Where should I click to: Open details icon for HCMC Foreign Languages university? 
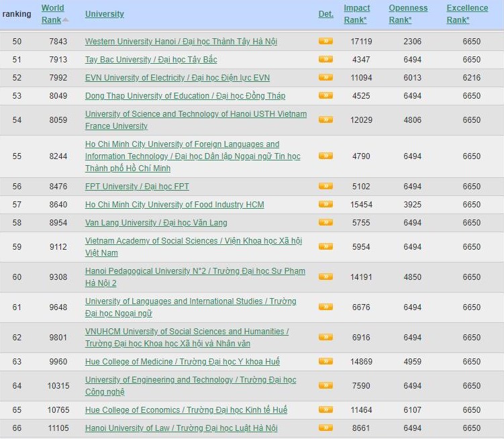325,156
